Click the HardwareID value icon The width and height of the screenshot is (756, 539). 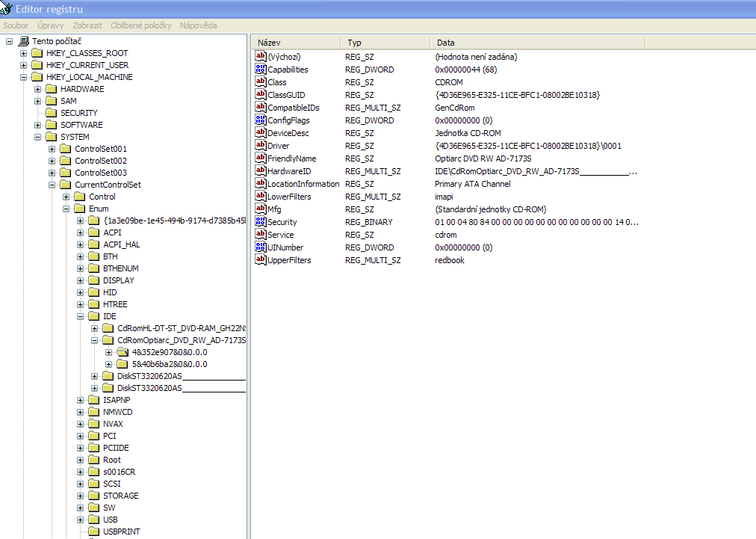click(x=261, y=170)
